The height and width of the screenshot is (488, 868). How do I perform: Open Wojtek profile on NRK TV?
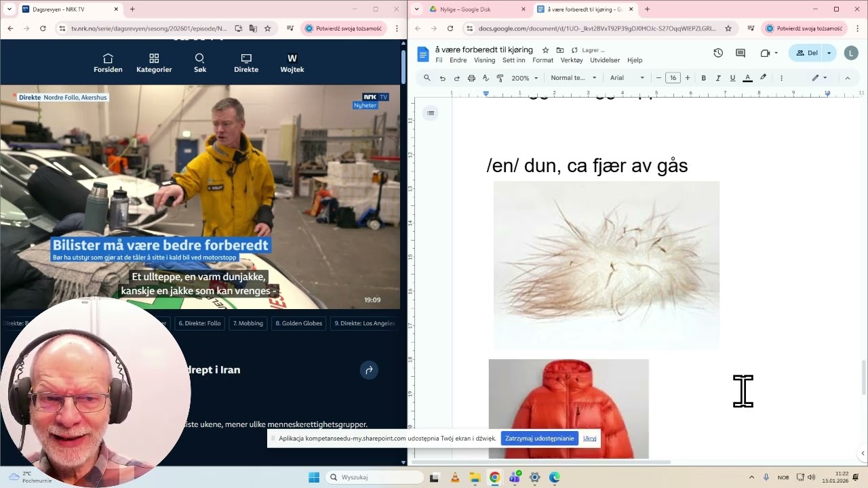[292, 63]
